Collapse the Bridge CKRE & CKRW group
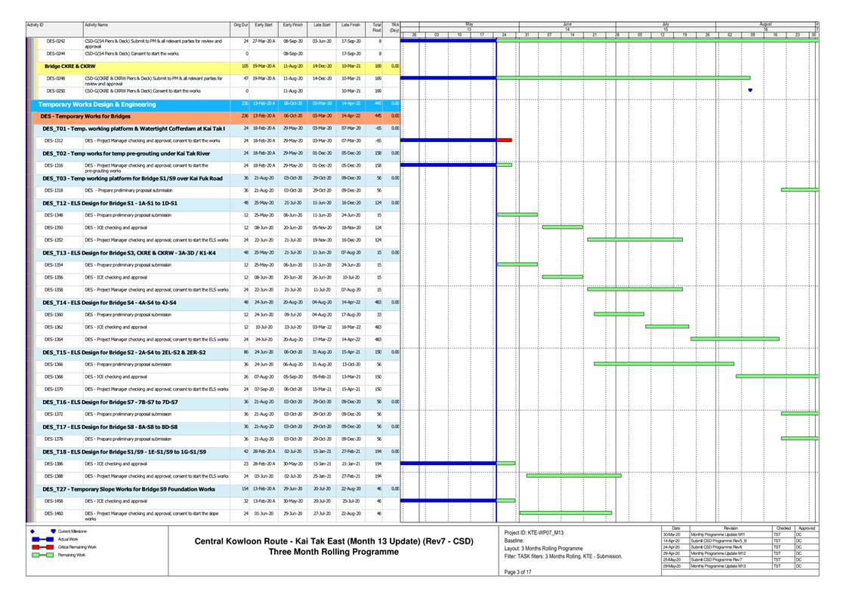This screenshot has width=868, height=613. pyautogui.click(x=70, y=66)
